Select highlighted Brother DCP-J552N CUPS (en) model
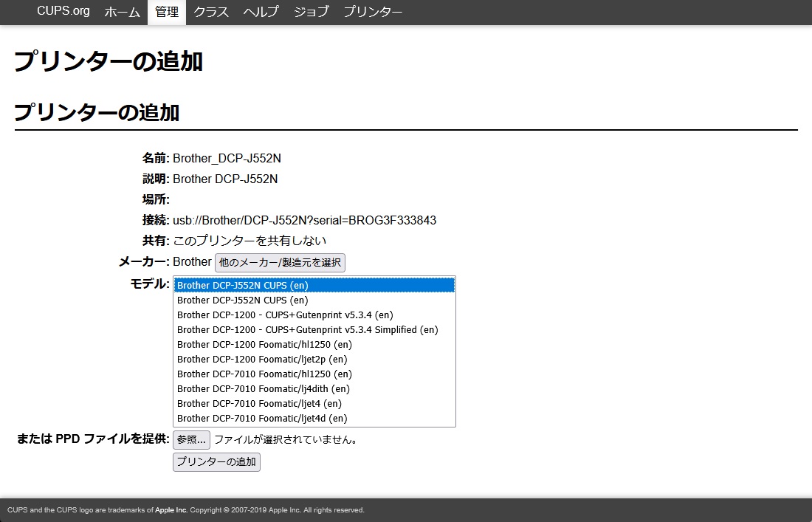Viewport: 812px width, 522px height. tap(314, 285)
